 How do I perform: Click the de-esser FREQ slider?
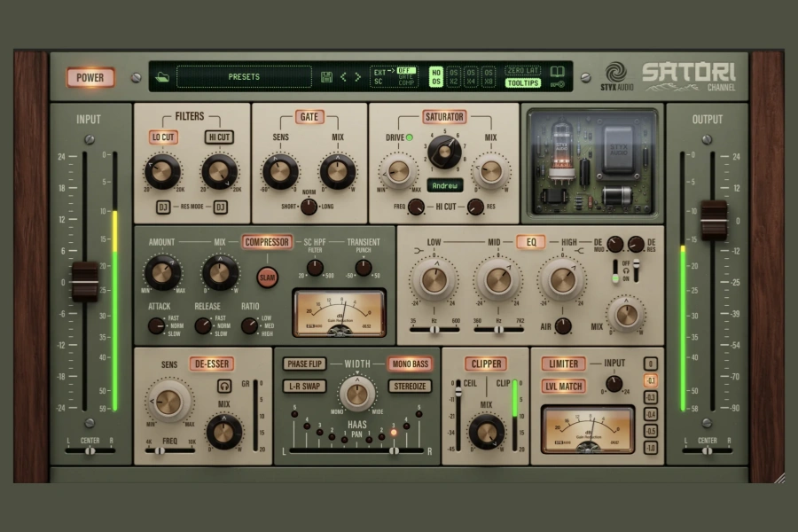(x=169, y=450)
